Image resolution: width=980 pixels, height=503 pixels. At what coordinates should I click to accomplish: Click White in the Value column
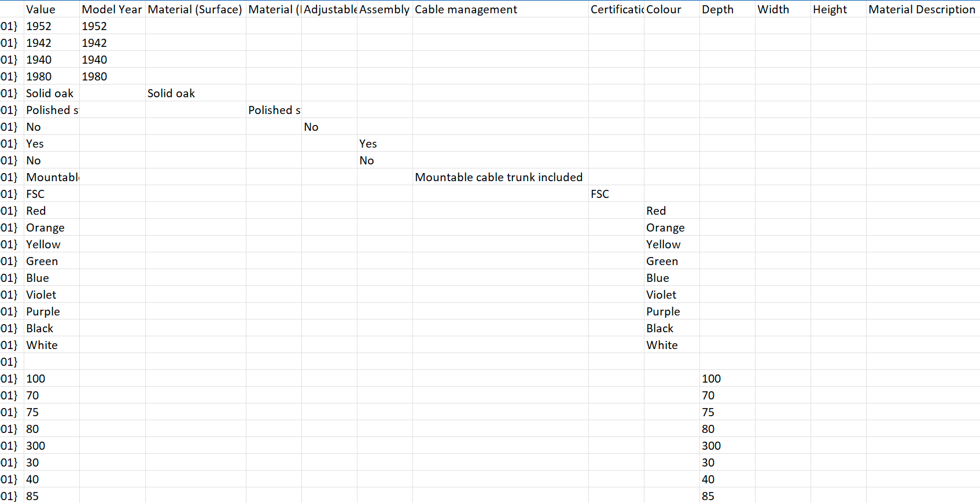(51, 345)
